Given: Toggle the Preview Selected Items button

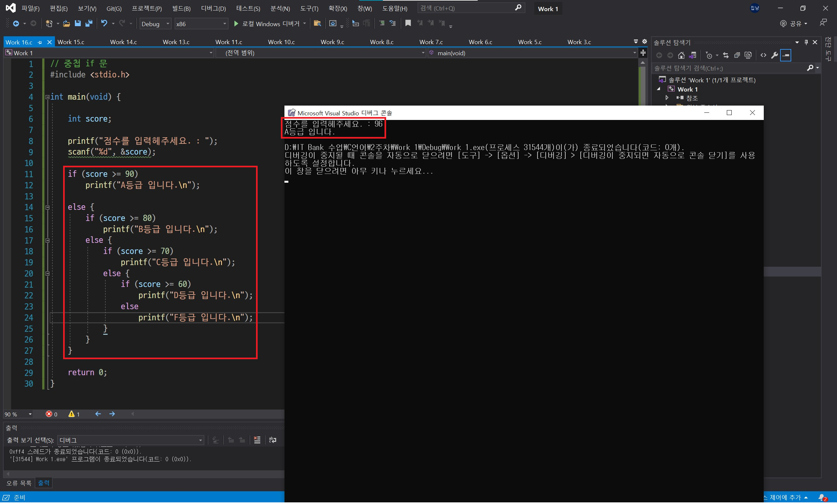Looking at the screenshot, I should [786, 55].
